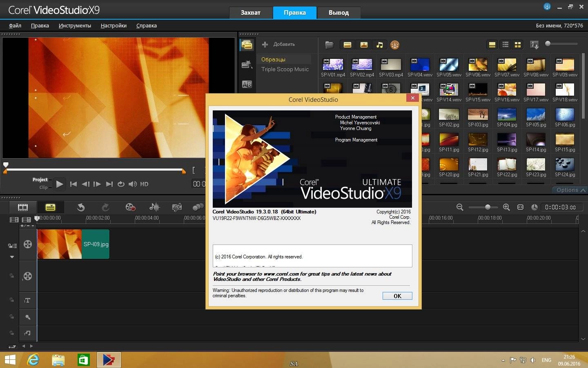Toggle ripple editing for all tracks

pos(12,246)
